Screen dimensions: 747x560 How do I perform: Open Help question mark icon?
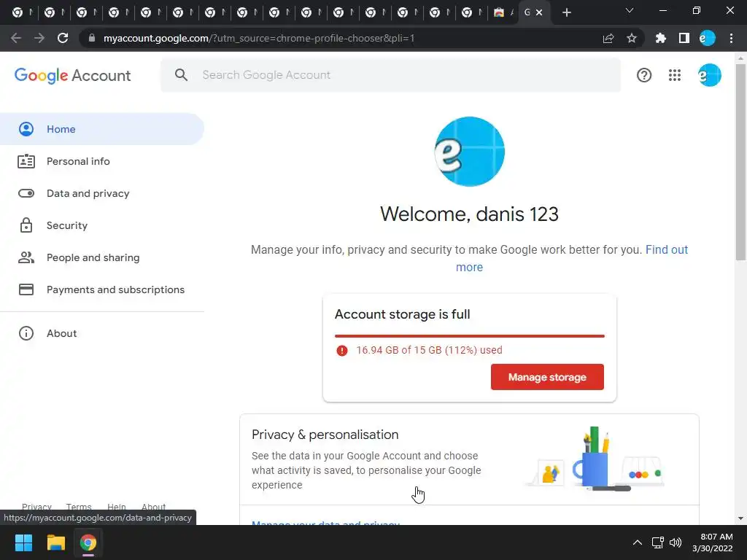point(644,75)
